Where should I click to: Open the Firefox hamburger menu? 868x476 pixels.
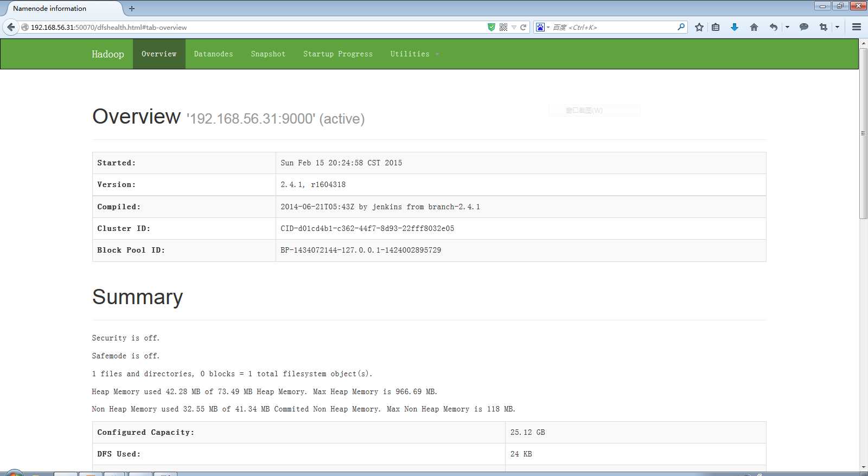pos(857,27)
